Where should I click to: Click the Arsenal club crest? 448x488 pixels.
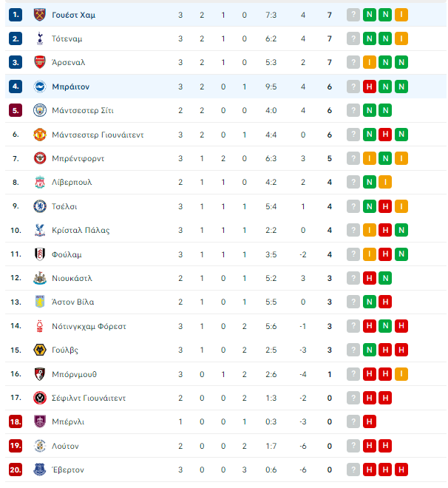coord(39,62)
